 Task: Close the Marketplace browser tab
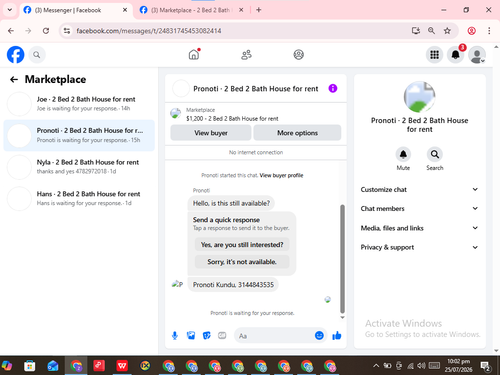point(241,10)
